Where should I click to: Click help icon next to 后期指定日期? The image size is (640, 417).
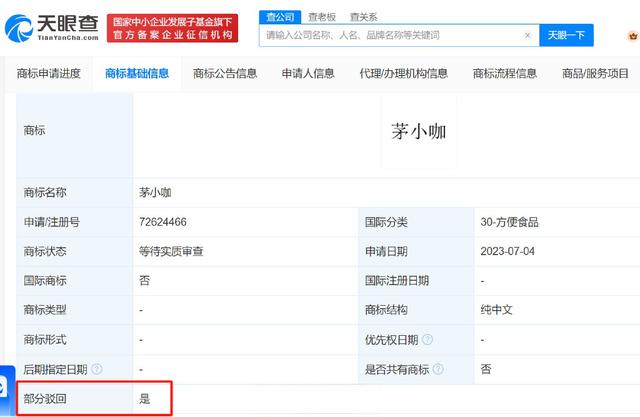[96, 369]
